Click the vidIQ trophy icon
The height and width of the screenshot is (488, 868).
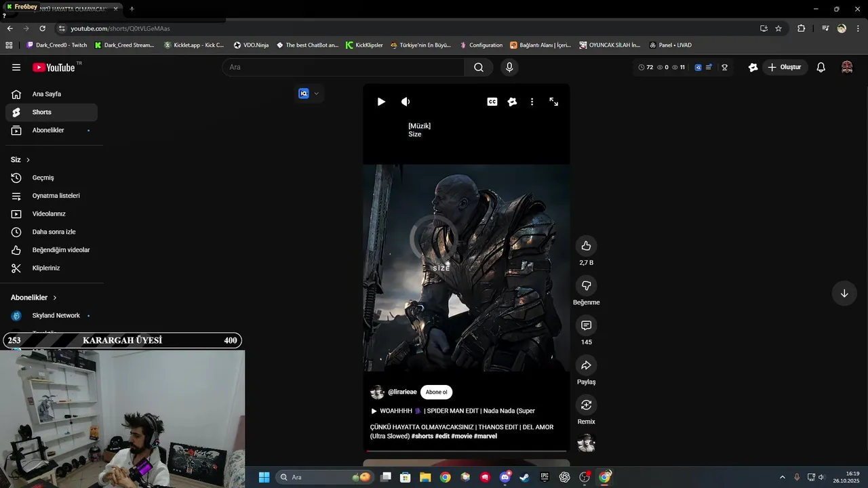(724, 67)
